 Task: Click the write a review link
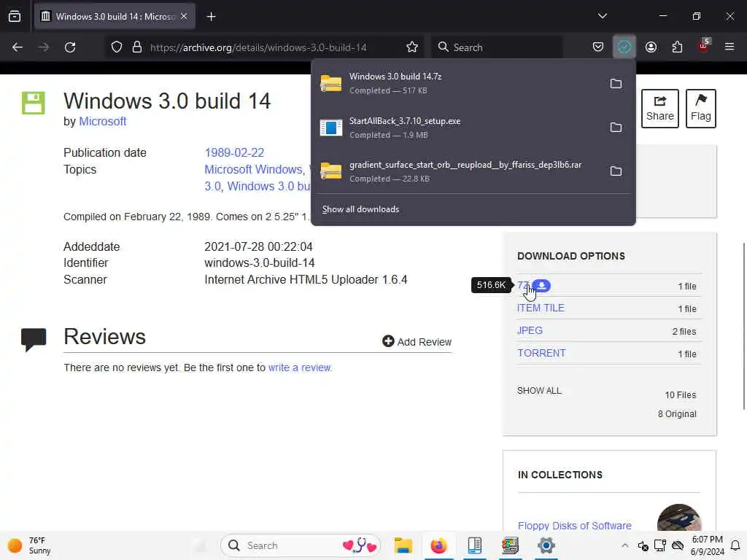(x=299, y=367)
